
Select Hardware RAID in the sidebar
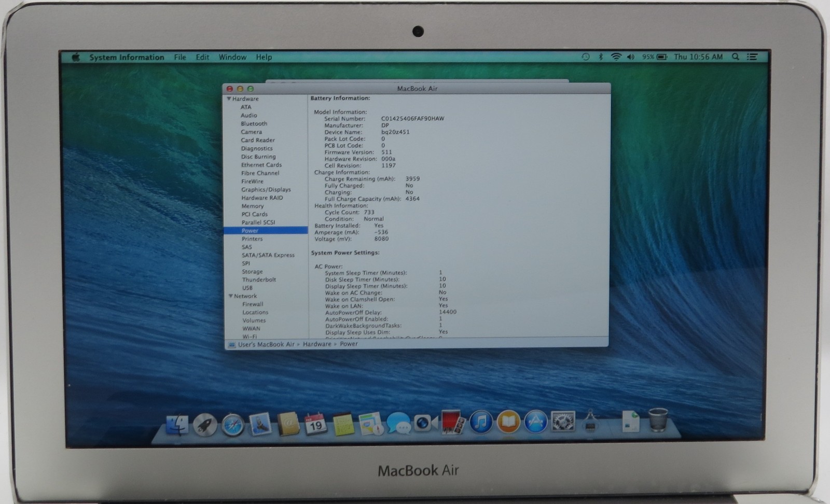click(x=262, y=198)
